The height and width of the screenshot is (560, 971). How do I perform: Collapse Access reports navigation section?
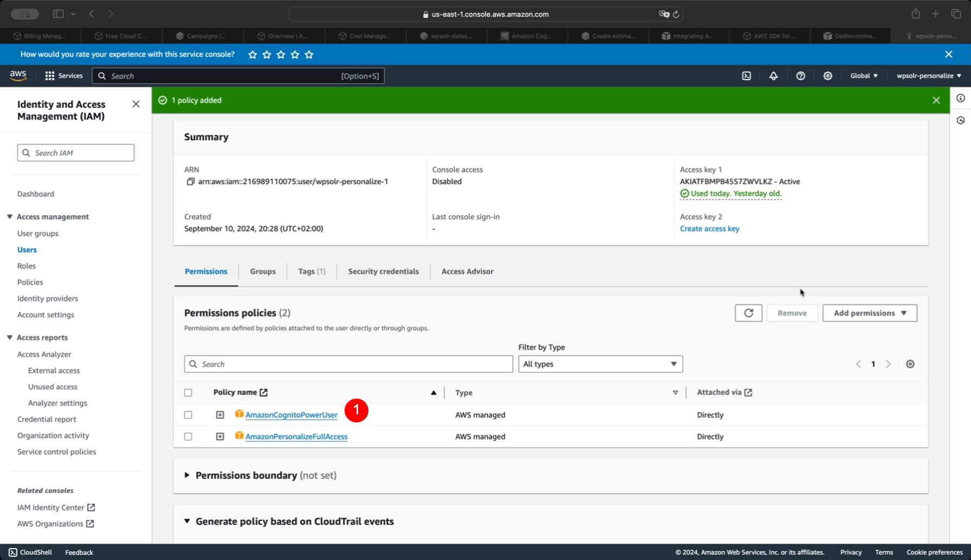tap(10, 337)
